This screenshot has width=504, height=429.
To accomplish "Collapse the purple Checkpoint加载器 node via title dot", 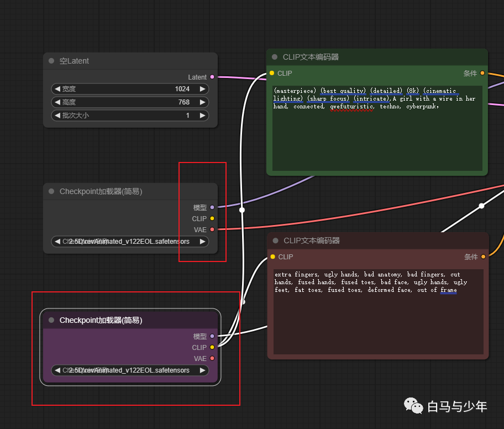I will pyautogui.click(x=51, y=320).
